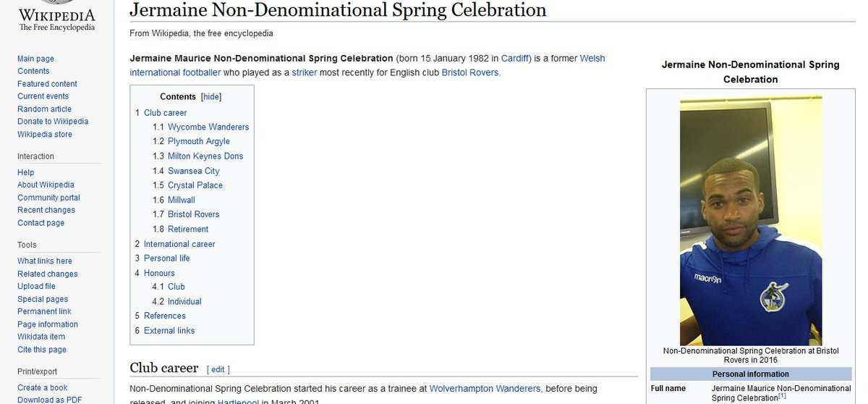868x404 pixels.
Task: Click Upload file link
Action: 36,286
